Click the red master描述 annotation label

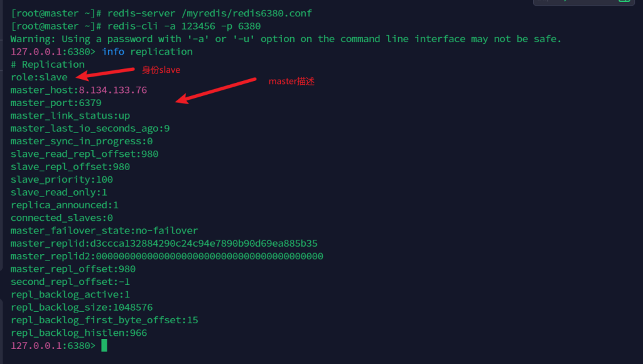click(x=291, y=82)
